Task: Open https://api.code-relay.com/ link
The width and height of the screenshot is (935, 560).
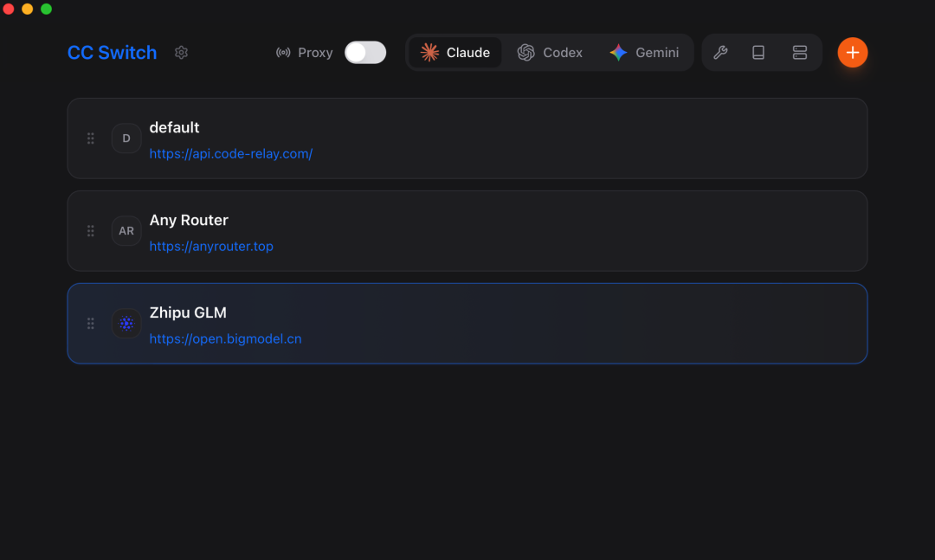Action: click(231, 154)
